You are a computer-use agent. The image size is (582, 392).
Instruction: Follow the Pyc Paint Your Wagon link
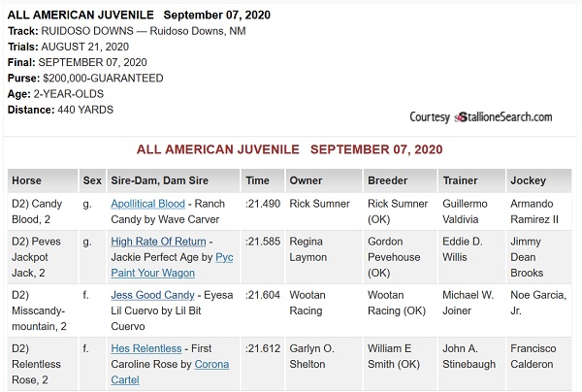coord(172,265)
